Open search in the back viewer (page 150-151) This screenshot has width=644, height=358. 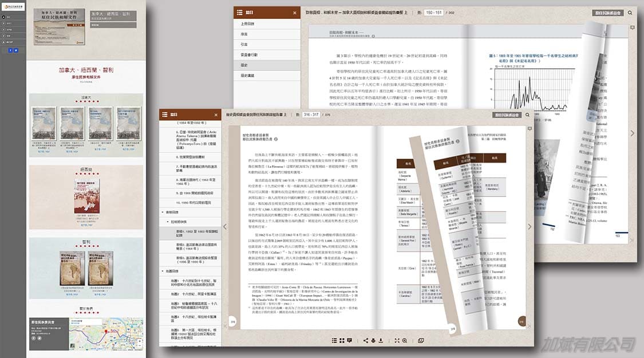coord(630,13)
